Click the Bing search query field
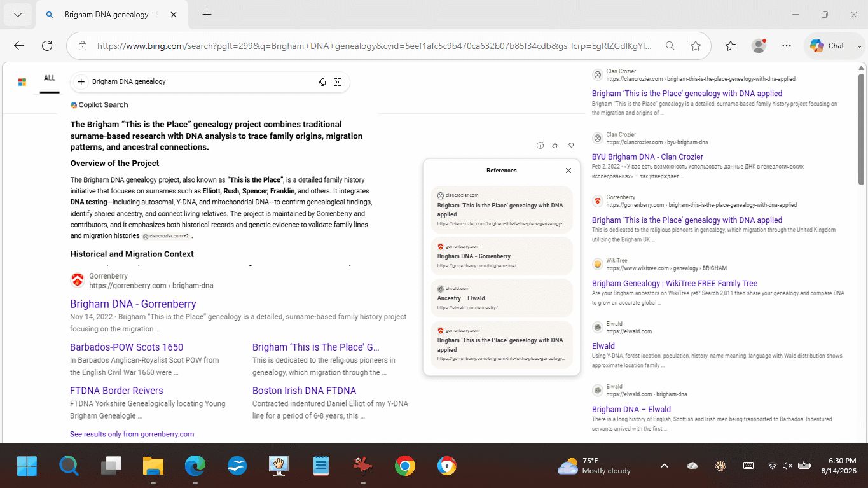Viewport: 868px width, 488px height. (x=202, y=82)
